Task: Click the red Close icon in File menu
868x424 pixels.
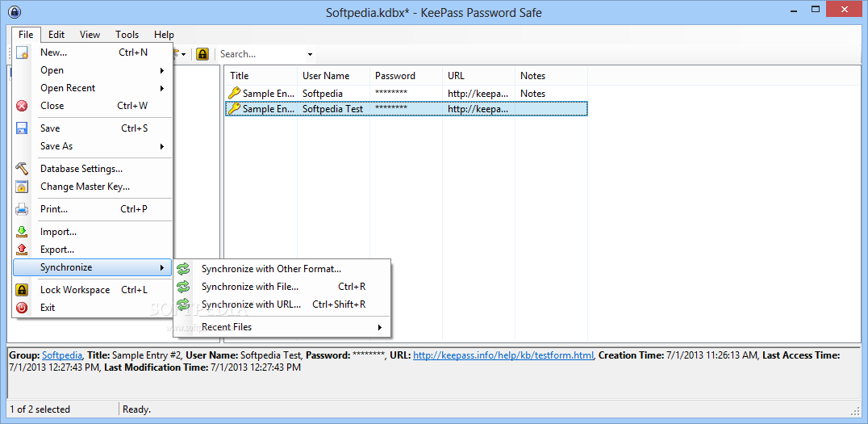Action: click(x=22, y=106)
